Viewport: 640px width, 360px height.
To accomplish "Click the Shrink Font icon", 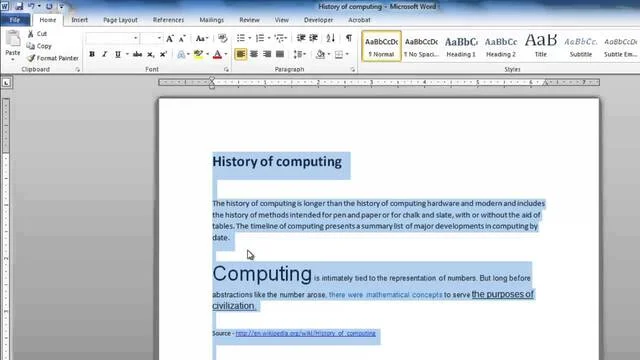I will pyautogui.click(x=182, y=38).
